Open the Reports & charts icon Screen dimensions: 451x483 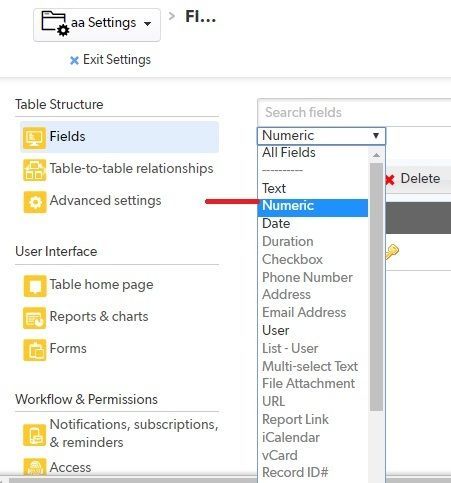35,318
